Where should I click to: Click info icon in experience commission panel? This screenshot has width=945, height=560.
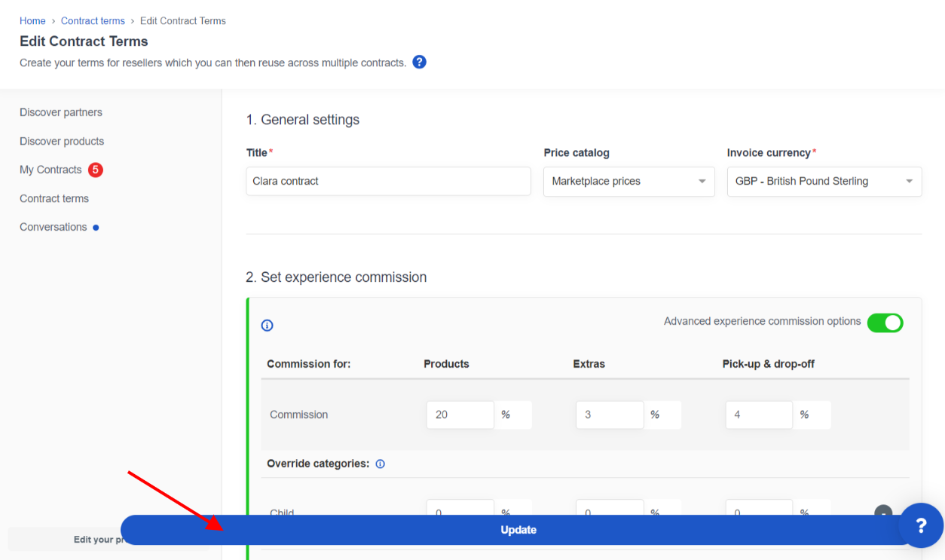tap(267, 326)
